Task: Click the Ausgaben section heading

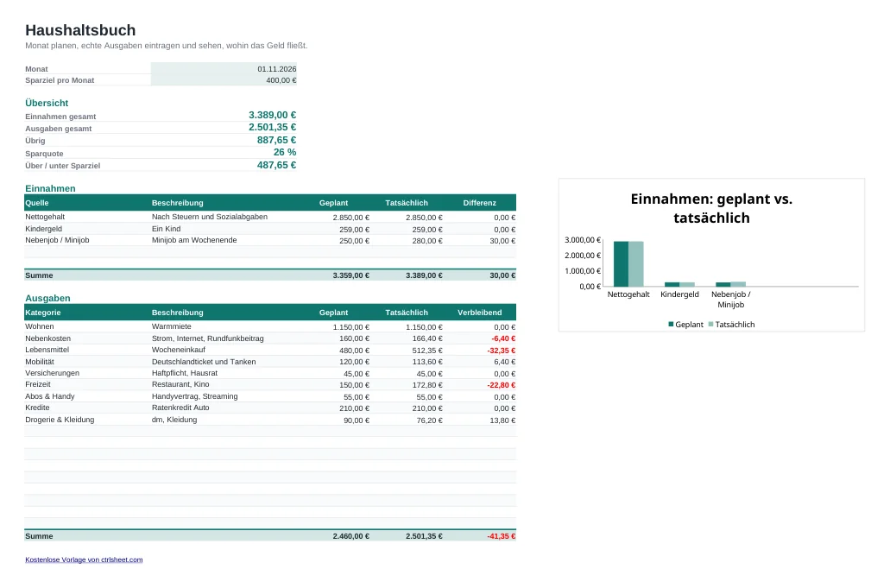Action: pos(47,298)
